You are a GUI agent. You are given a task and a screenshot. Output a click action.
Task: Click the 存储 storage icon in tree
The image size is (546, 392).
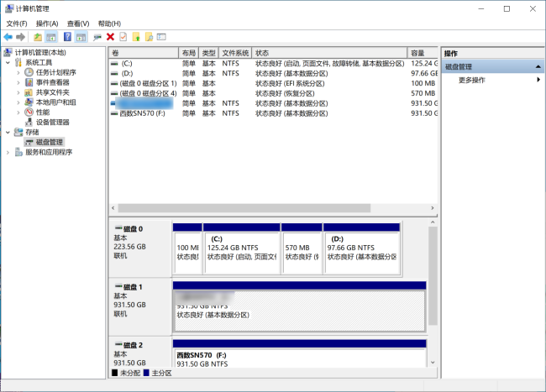coord(18,132)
